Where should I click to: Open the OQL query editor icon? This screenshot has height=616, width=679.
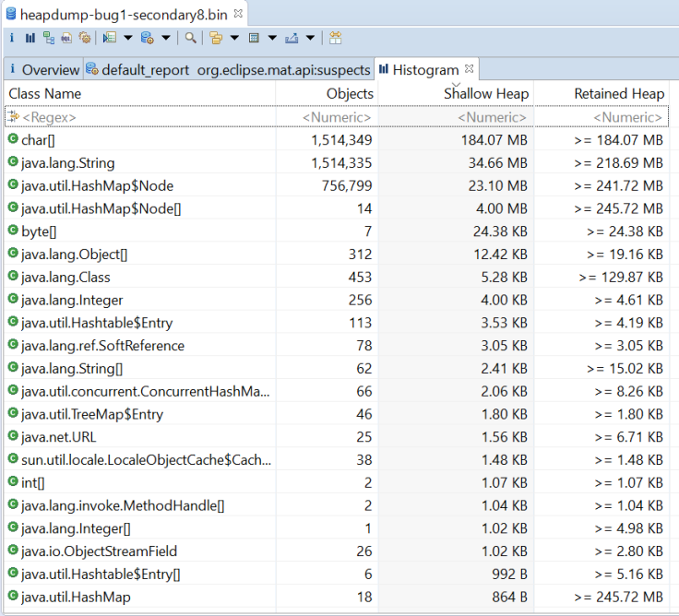[66, 38]
